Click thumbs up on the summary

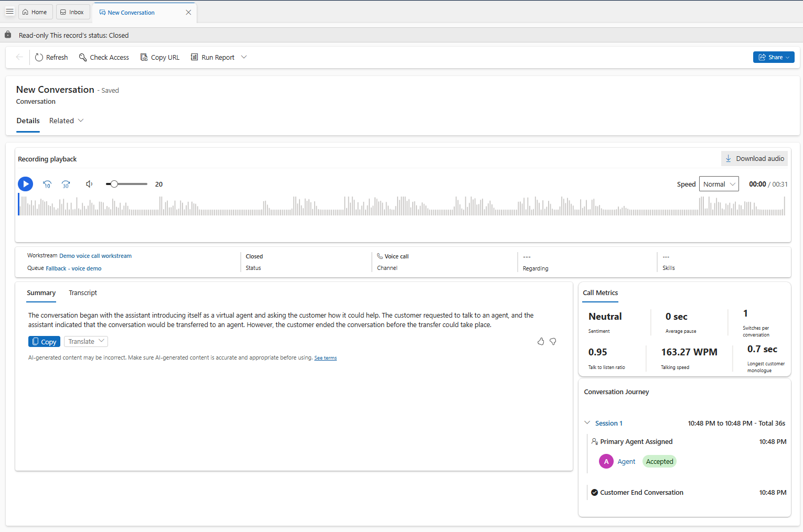[541, 341]
